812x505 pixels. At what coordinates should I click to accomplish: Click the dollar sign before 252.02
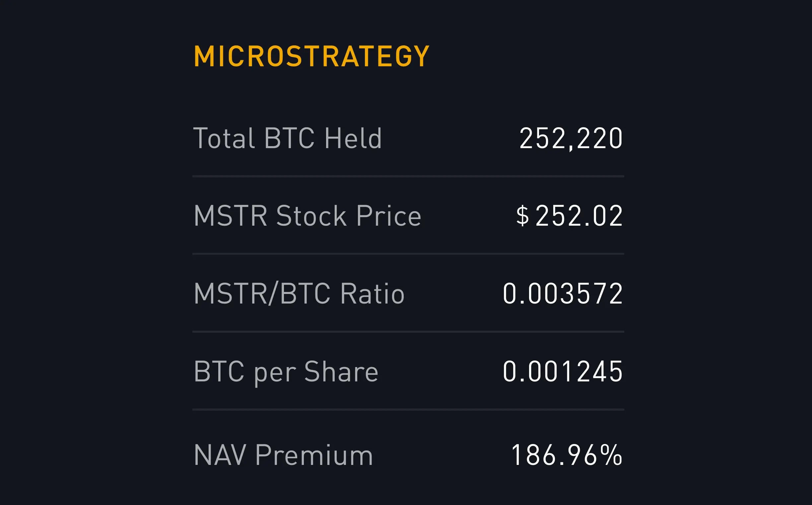pos(522,216)
